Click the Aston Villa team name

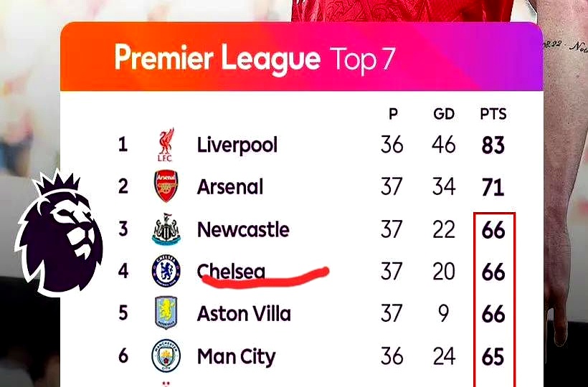coord(244,314)
